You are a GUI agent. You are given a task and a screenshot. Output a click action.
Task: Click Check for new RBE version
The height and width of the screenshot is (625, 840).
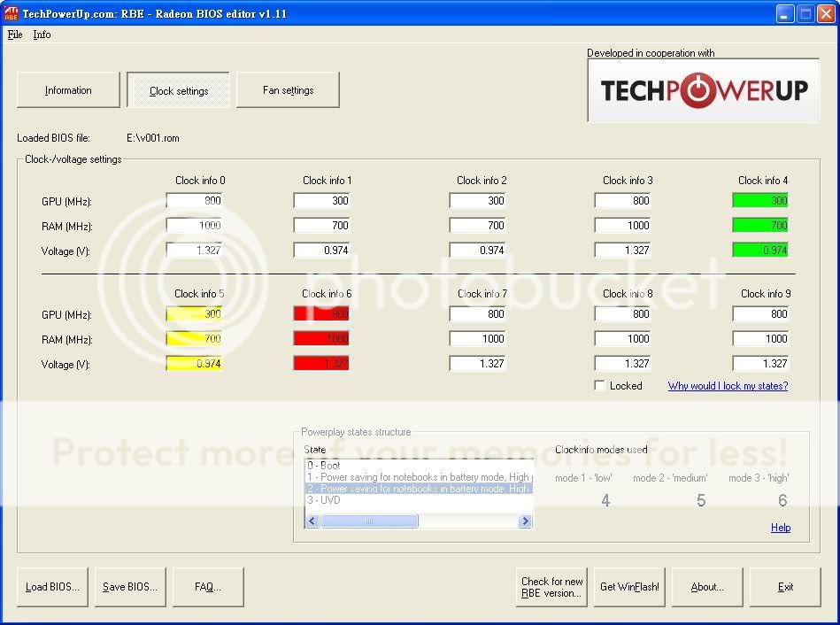552,587
